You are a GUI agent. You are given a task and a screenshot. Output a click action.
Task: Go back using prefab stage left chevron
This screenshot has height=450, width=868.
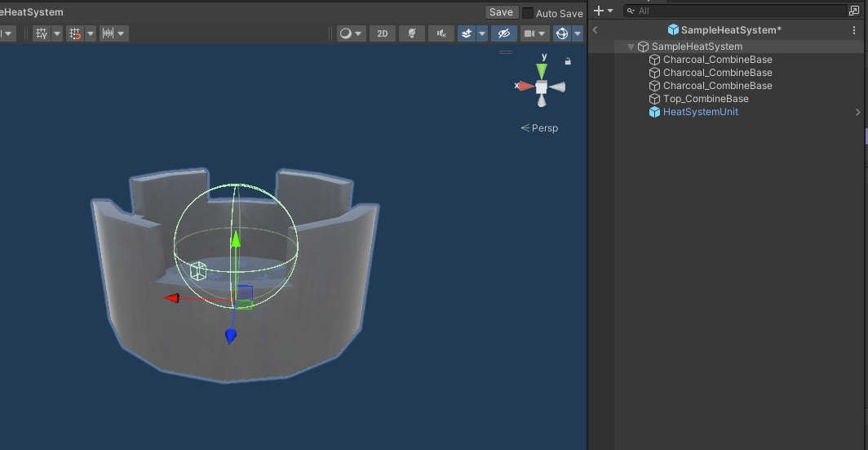click(596, 30)
